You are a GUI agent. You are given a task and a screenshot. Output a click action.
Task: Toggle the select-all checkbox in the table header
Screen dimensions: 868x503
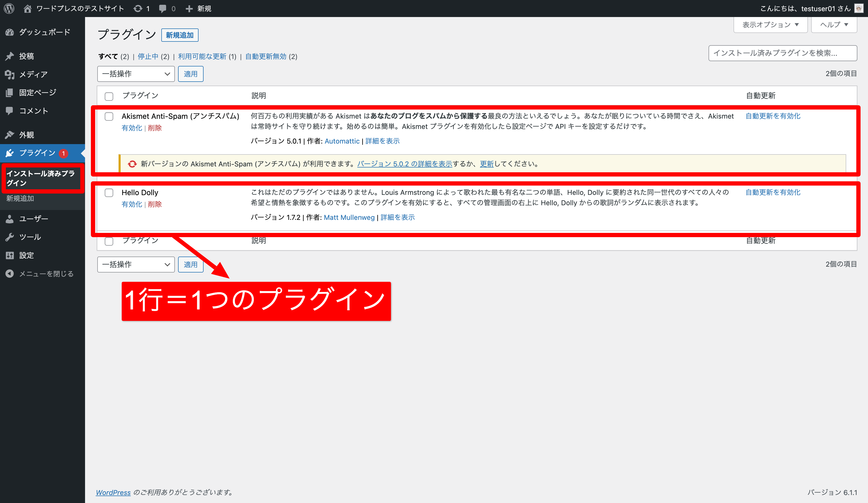pos(109,96)
